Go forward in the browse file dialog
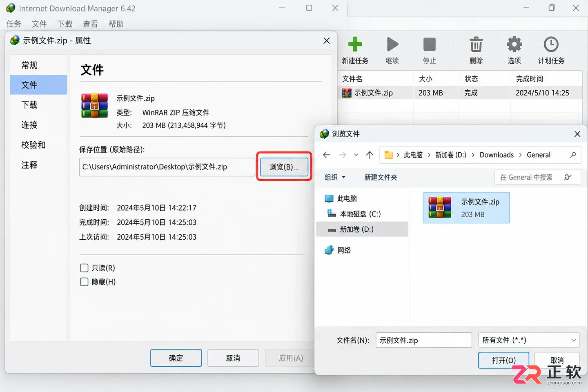Screen dimensions: 588x392 click(x=342, y=155)
